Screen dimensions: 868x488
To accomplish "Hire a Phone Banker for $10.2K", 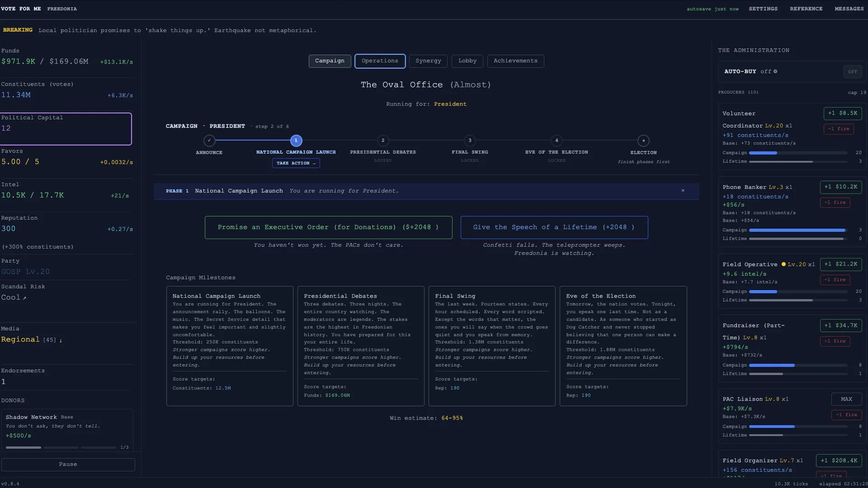I will click(x=840, y=187).
